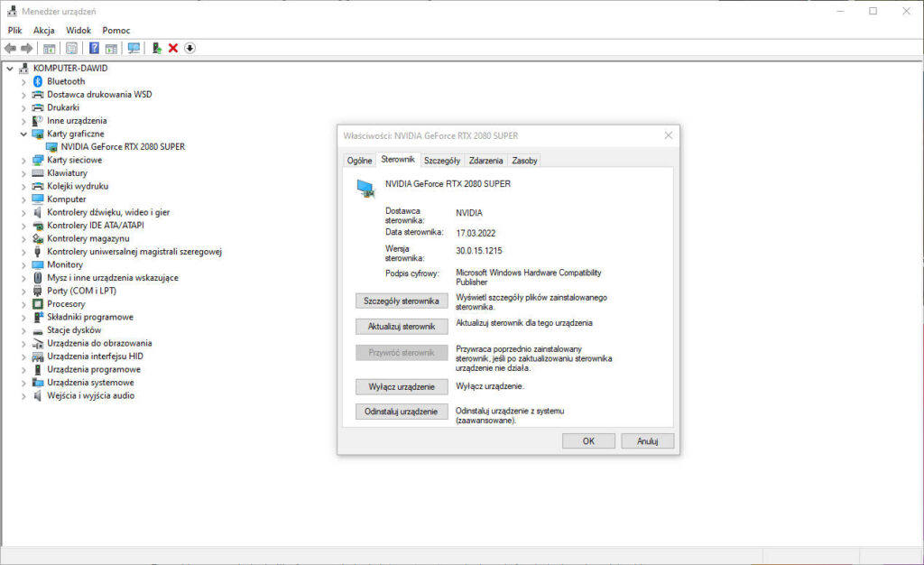Click the Forward arrow toolbar icon
The width and height of the screenshot is (924, 565).
[26, 49]
